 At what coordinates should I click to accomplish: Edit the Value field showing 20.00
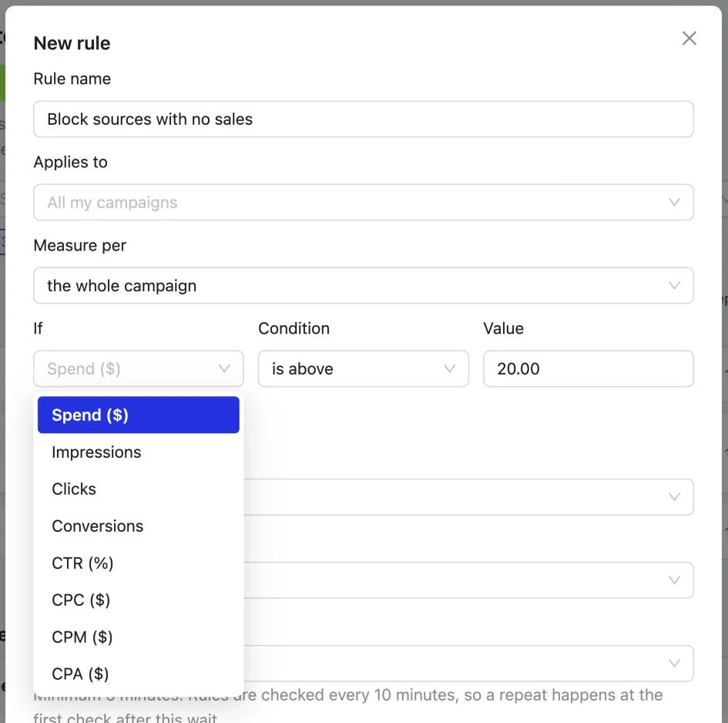coord(589,368)
